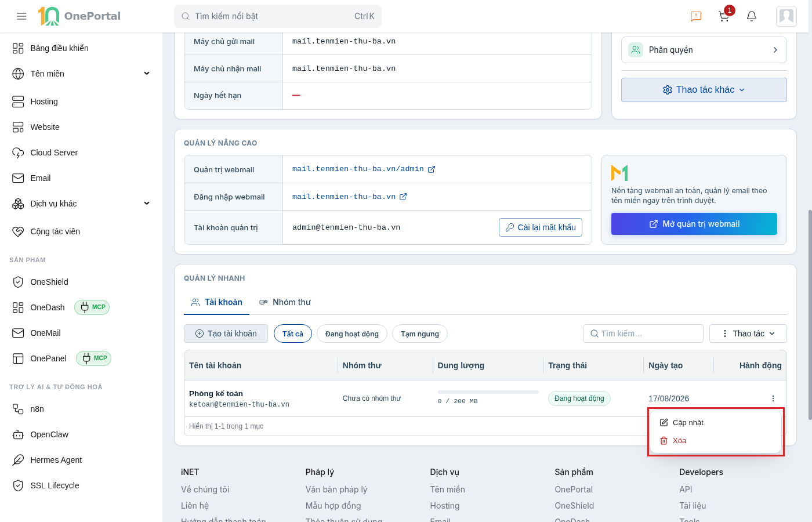Open the Thao tác dropdown
The width and height of the screenshot is (812, 522).
[748, 333]
